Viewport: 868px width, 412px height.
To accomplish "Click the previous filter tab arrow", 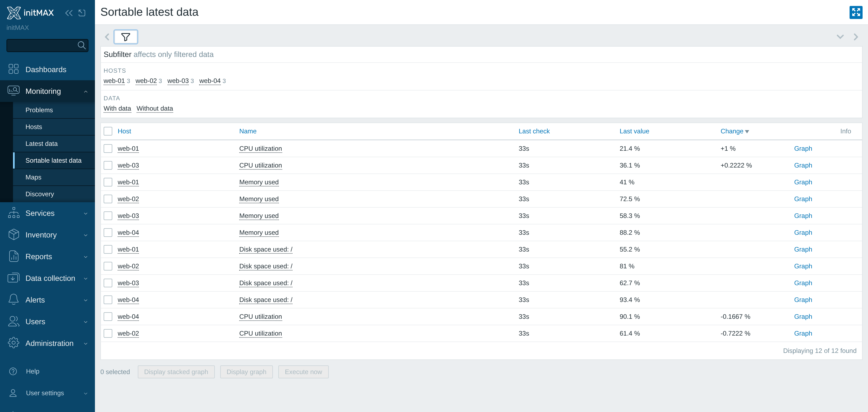I will pyautogui.click(x=107, y=37).
